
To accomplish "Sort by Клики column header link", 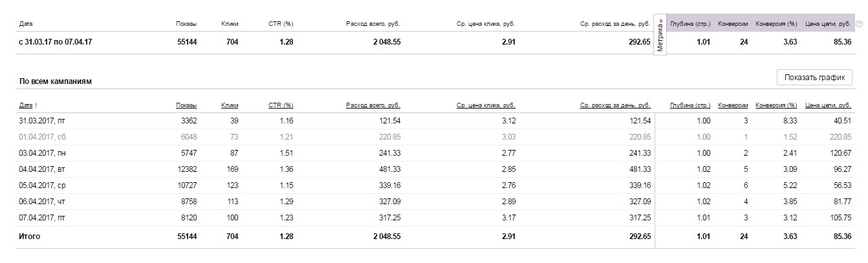I will [230, 105].
